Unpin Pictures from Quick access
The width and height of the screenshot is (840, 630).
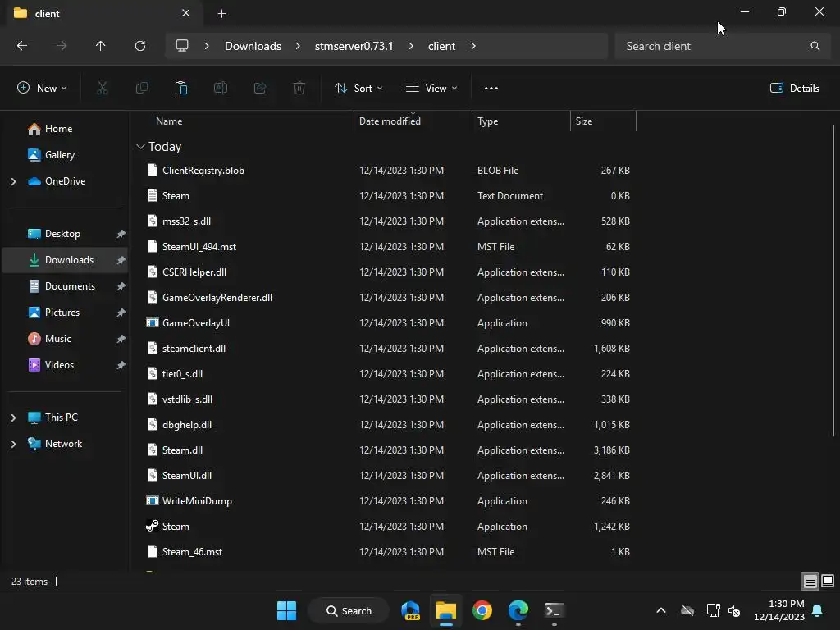point(121,313)
